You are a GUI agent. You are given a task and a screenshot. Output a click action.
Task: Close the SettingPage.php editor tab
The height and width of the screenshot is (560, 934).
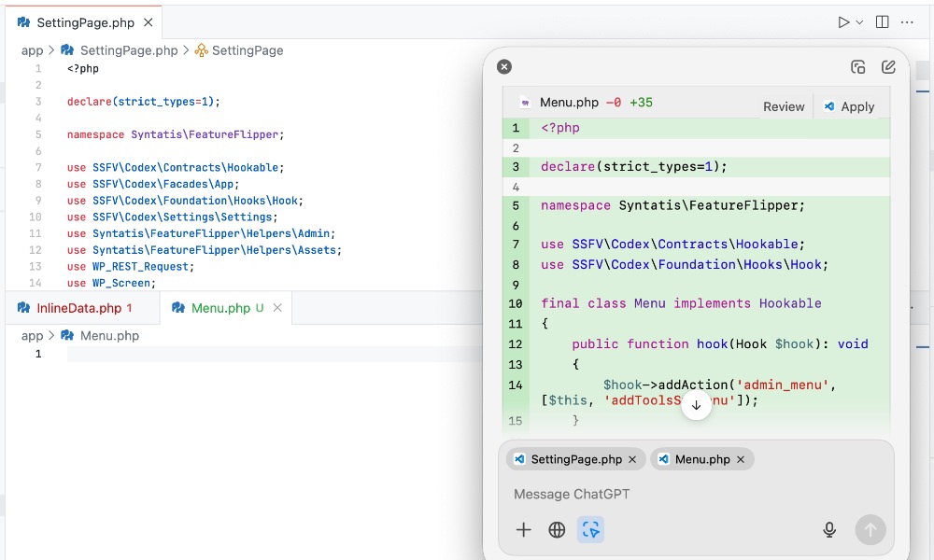click(149, 22)
